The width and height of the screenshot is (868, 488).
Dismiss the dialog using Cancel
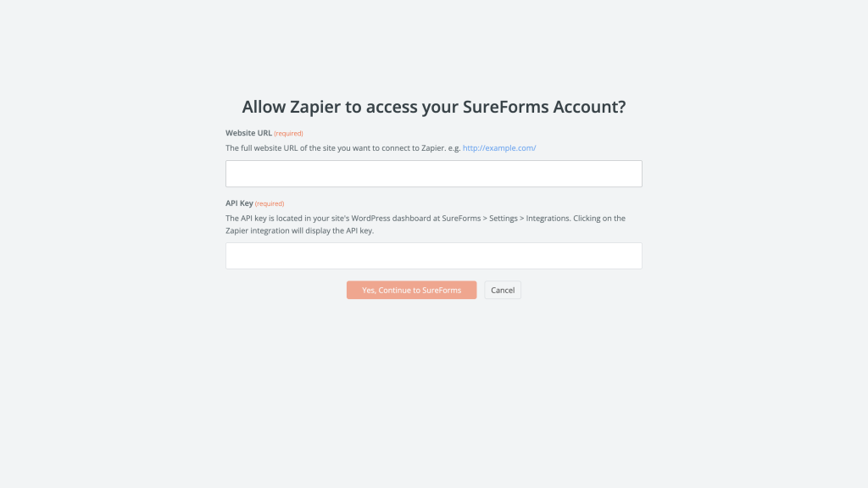tap(502, 290)
